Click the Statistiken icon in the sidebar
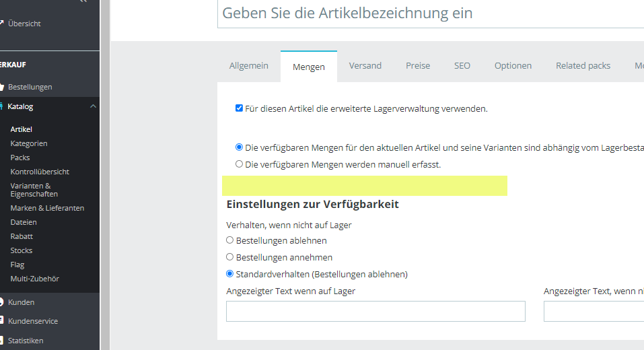Image resolution: width=644 pixels, height=350 pixels. click(1, 340)
